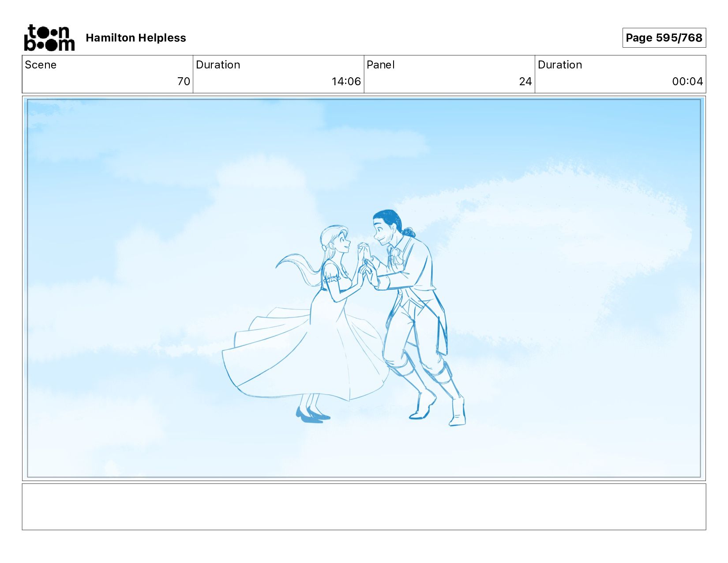Click the Toon Boom logo
This screenshot has height=563, width=728.
click(49, 38)
